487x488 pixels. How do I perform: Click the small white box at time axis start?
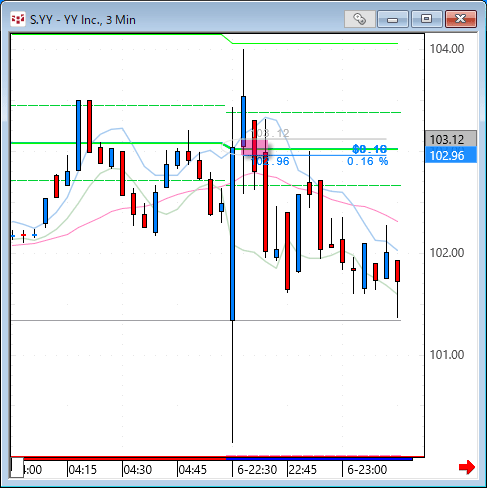pyautogui.click(x=17, y=468)
